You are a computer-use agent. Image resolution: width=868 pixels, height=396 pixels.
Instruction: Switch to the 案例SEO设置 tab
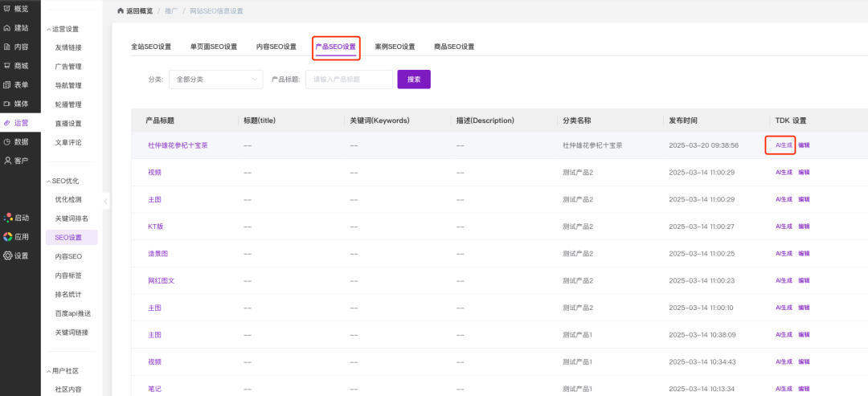(395, 47)
